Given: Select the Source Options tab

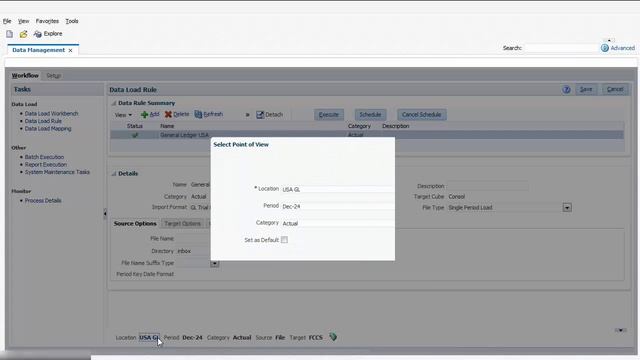Looking at the screenshot, I should click(135, 224).
